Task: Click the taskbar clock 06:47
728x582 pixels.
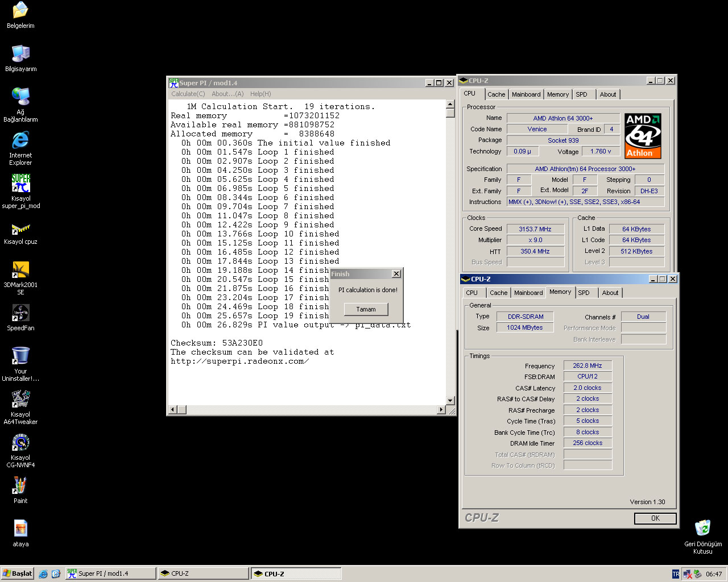Action: [x=714, y=574]
